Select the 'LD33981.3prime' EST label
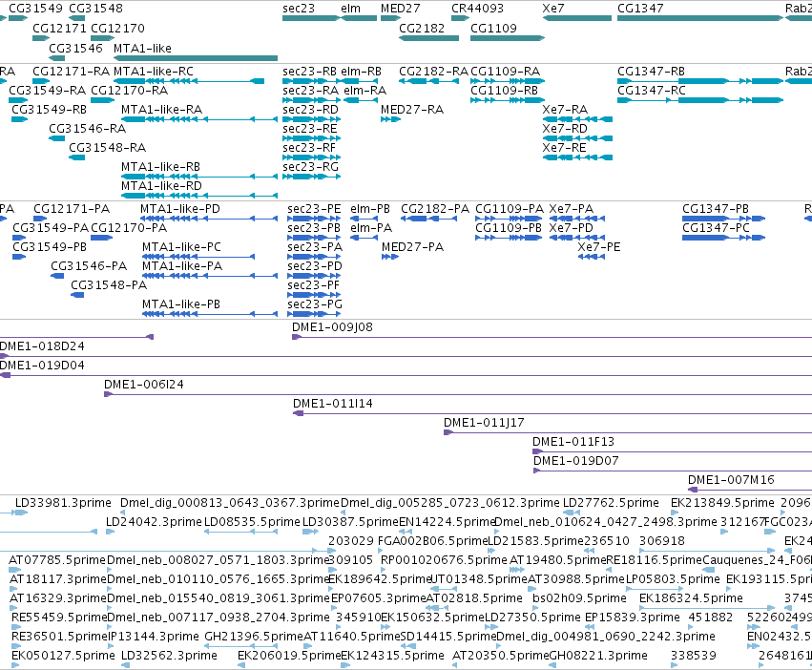 click(63, 503)
